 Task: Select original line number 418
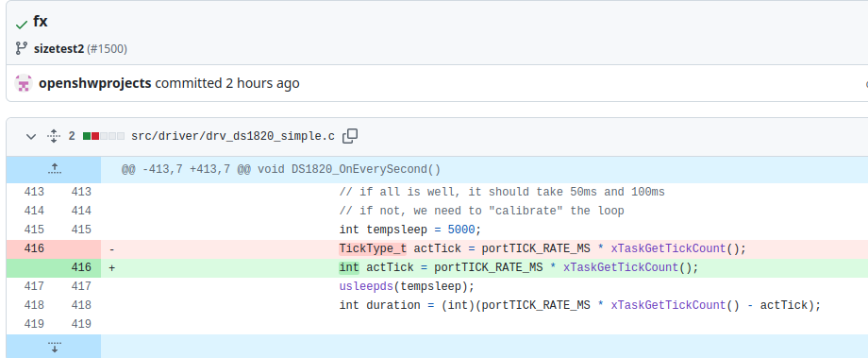tap(34, 305)
